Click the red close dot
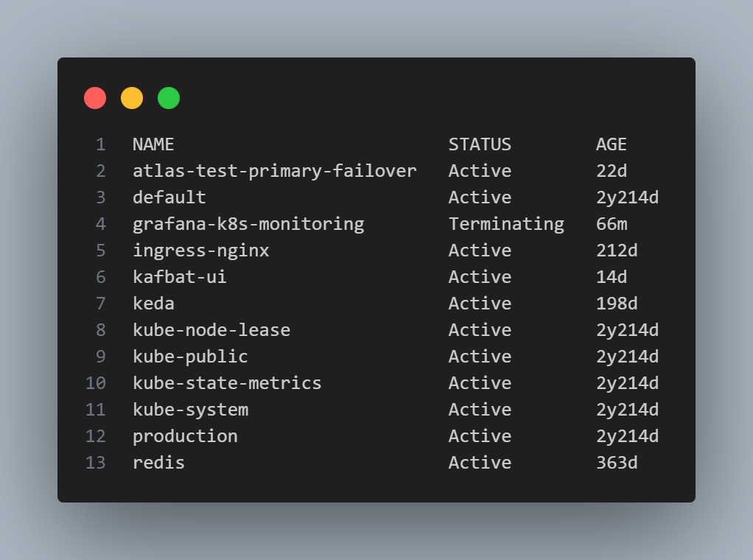 click(95, 98)
